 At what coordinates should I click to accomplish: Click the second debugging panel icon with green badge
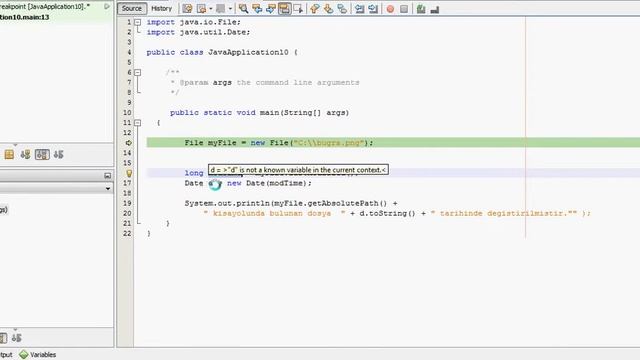[x=25, y=154]
